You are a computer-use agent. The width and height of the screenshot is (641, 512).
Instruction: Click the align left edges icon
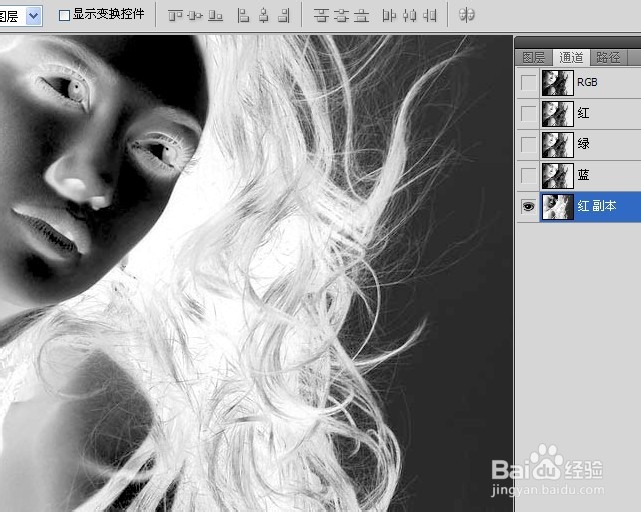(243, 16)
